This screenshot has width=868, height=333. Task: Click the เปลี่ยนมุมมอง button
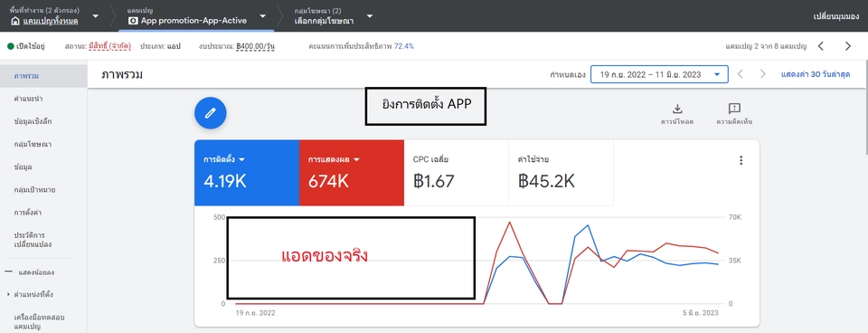pos(836,16)
